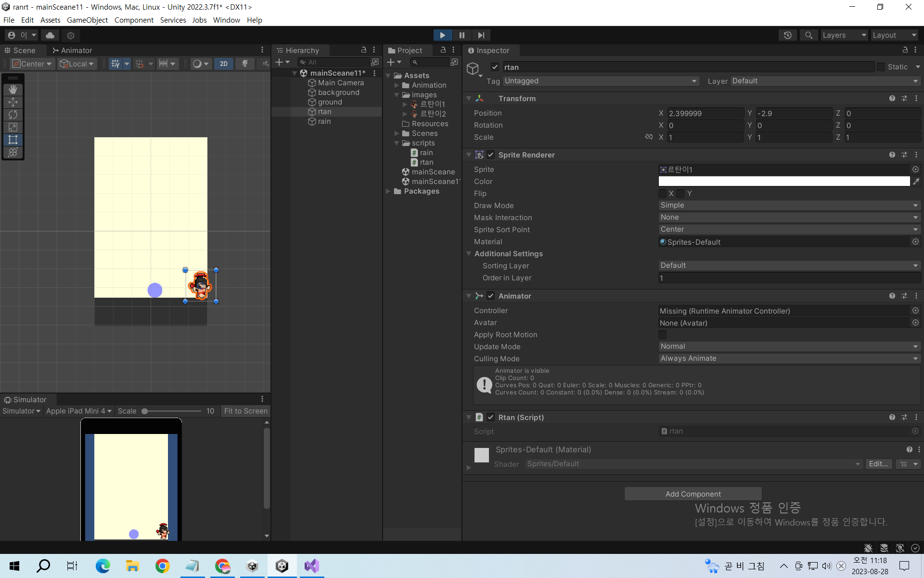Open the Tag dropdown
The image size is (924, 578).
(x=601, y=81)
